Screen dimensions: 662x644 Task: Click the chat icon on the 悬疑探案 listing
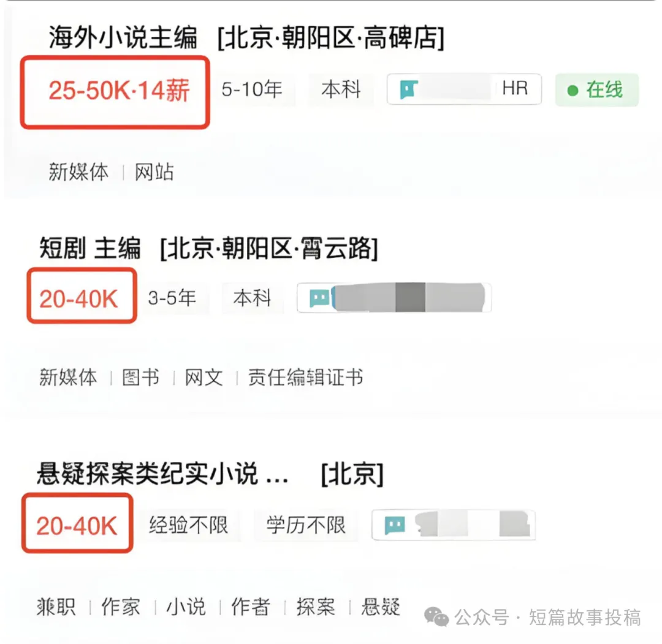[x=394, y=525]
